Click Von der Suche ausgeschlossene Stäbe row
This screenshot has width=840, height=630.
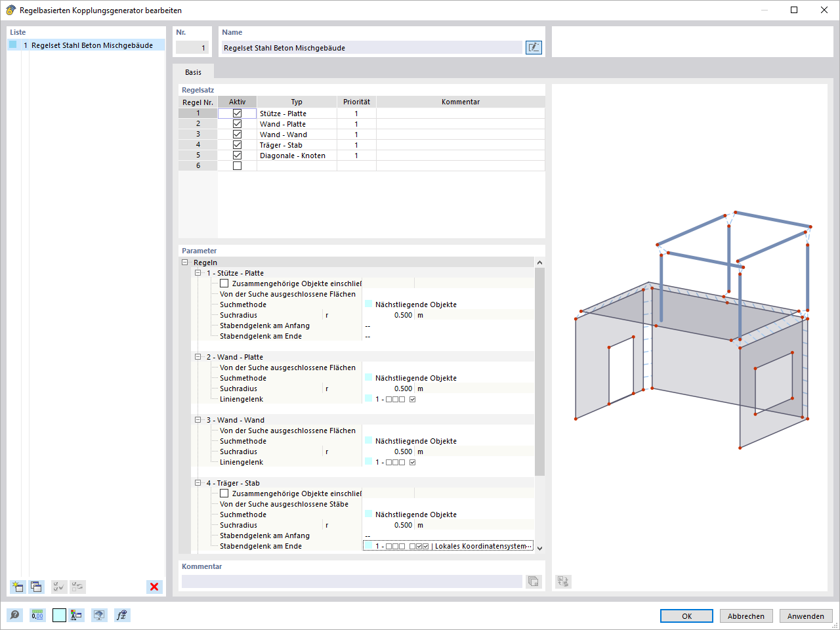pos(284,504)
